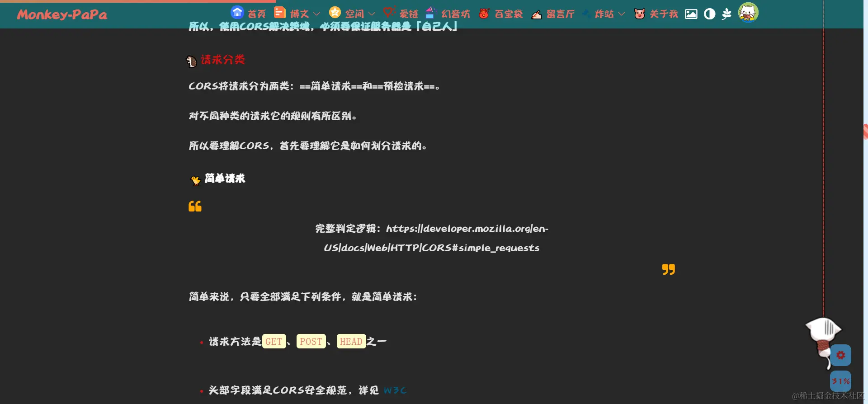Click the gear settings button at bottom right
This screenshot has width=868, height=404.
click(841, 355)
